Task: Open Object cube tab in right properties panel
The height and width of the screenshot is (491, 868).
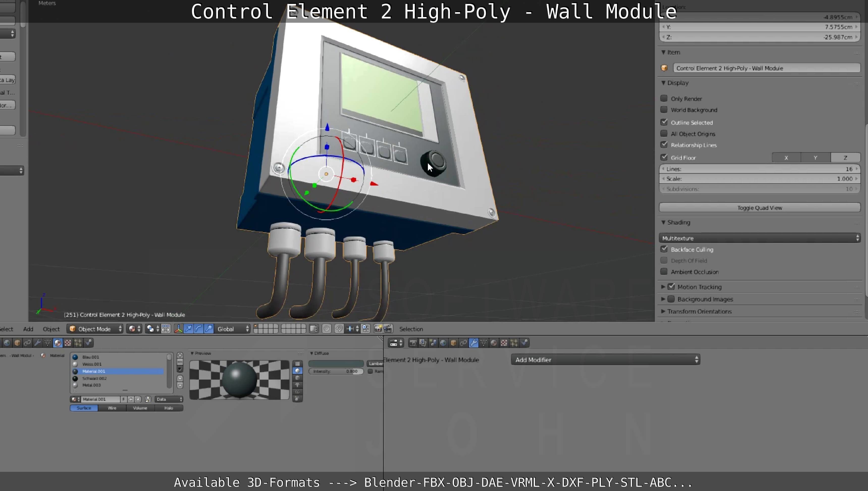Action: coord(453,343)
